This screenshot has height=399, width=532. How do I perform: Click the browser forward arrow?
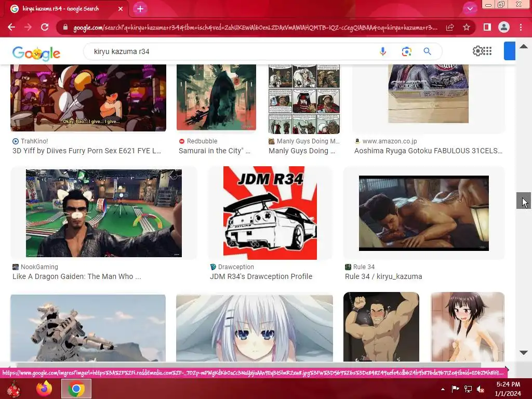pos(28,27)
